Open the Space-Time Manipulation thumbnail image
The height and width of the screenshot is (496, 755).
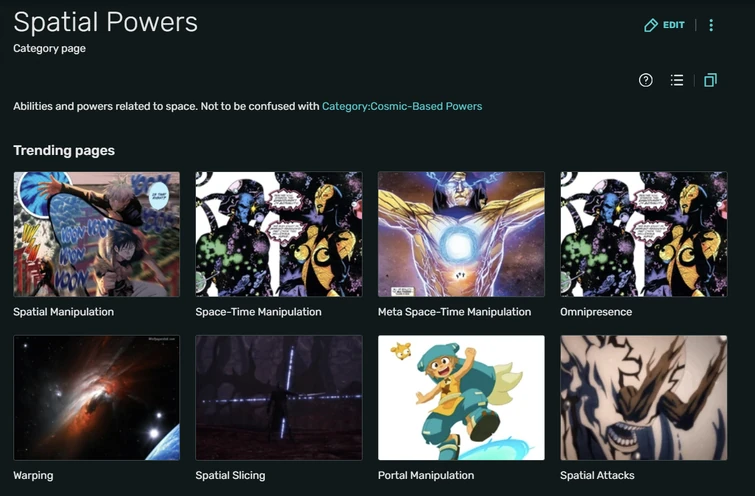(x=279, y=234)
